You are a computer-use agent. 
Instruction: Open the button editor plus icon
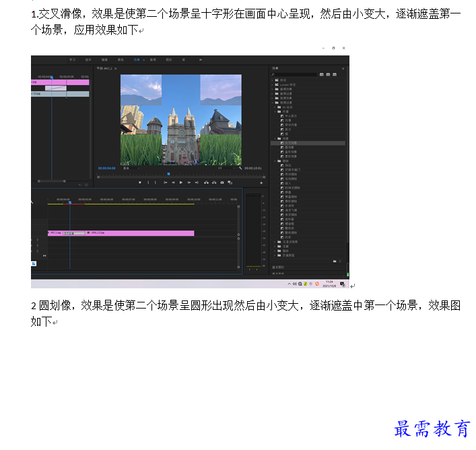(x=261, y=183)
